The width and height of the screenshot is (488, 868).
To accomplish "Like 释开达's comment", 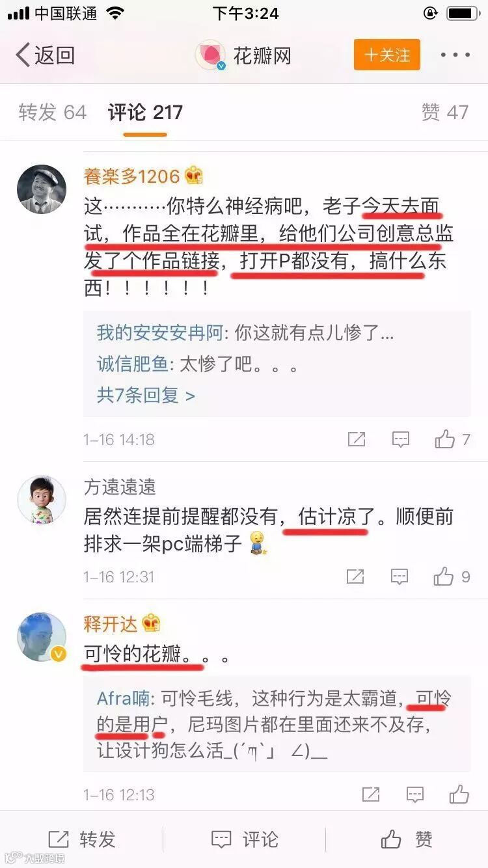I will [459, 794].
